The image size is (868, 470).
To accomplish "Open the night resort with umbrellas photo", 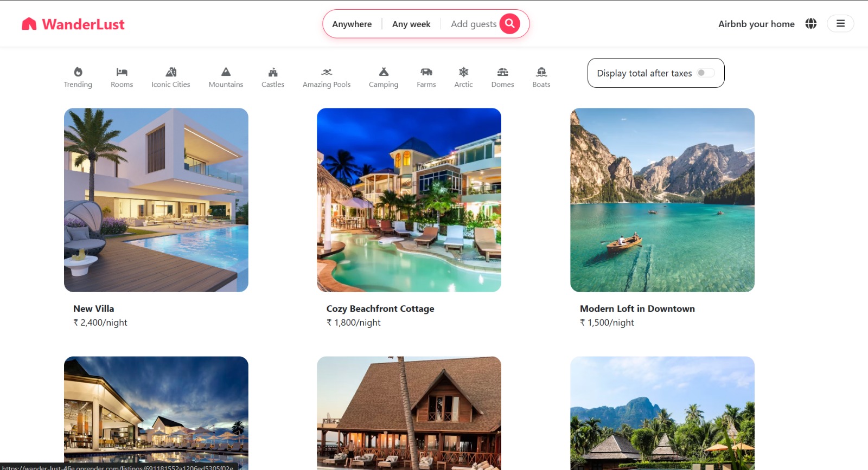I will point(156,412).
